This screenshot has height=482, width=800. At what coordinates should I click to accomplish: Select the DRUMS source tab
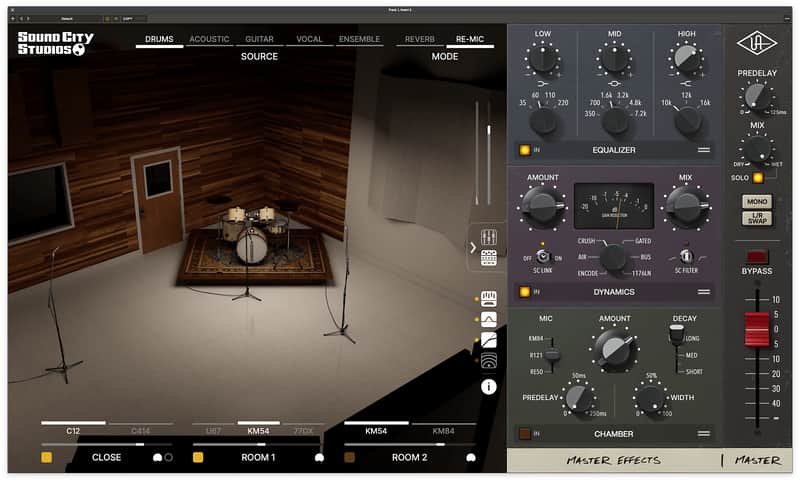159,39
